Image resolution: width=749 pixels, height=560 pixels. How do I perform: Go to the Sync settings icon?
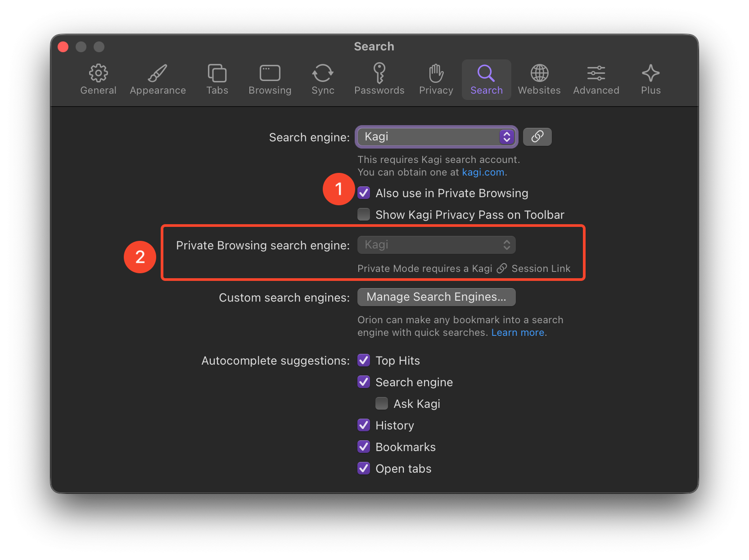coord(323,73)
